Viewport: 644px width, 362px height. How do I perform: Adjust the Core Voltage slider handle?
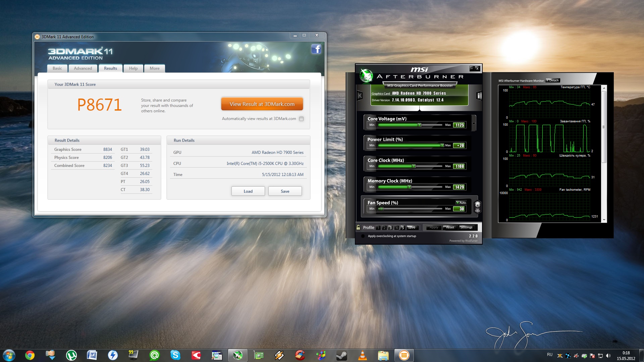419,125
